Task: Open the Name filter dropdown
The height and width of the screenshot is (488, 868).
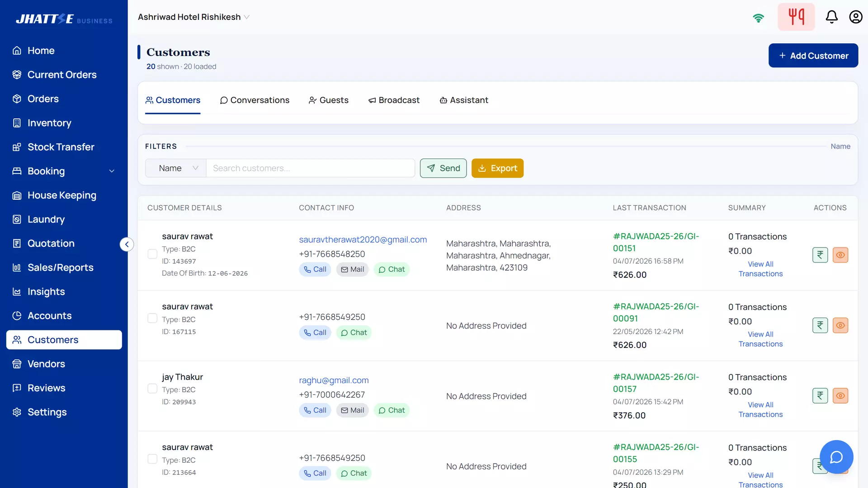Action: click(176, 168)
